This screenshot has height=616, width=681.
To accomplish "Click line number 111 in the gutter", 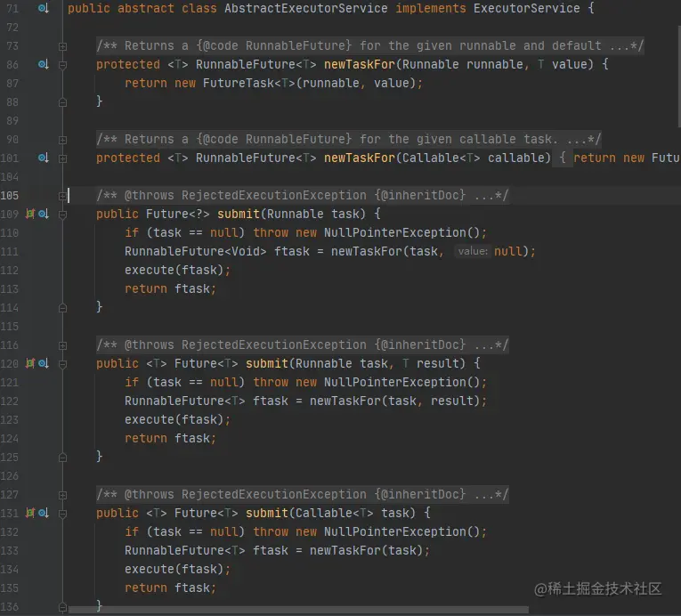I will tap(10, 252).
